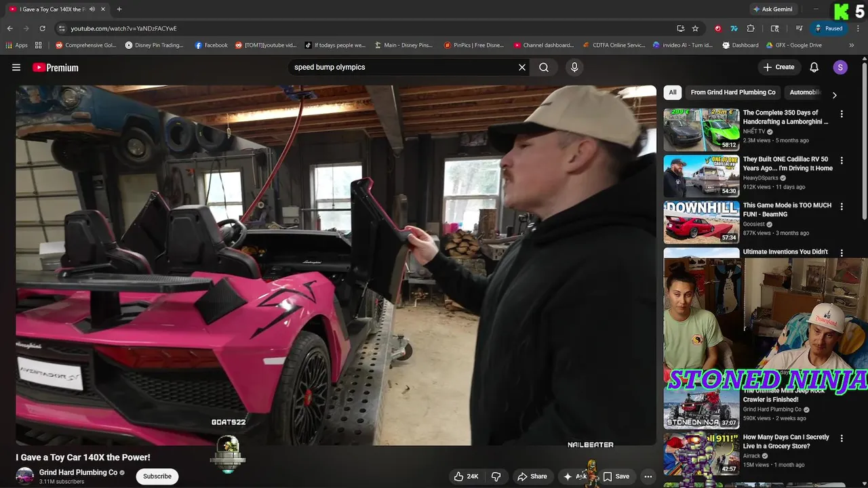Open more actions ellipsis under video
The image size is (868, 488).
coord(648,476)
